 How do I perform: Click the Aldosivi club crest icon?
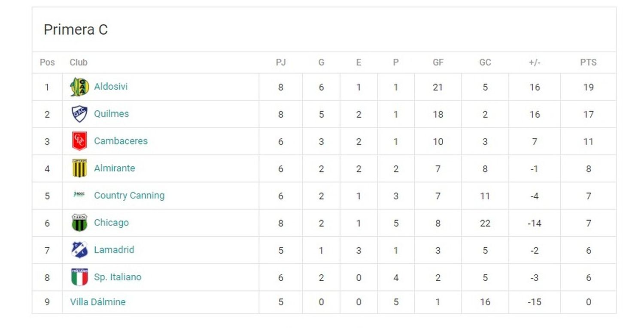[x=79, y=87]
